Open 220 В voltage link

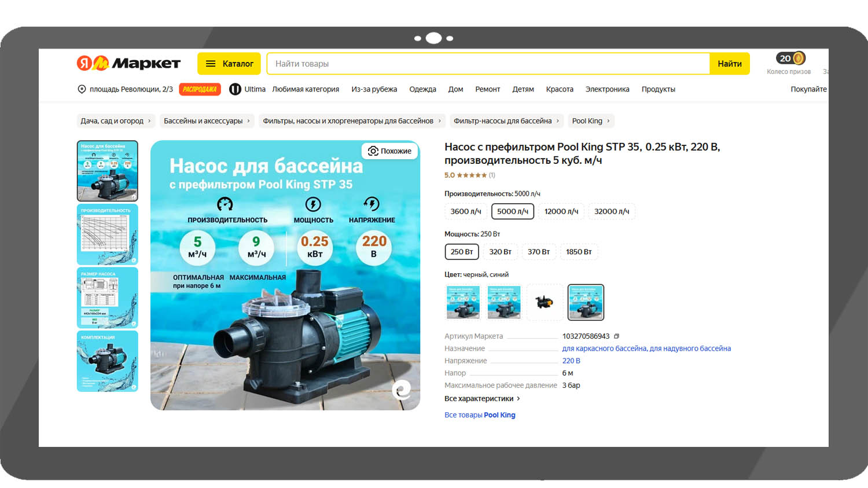(x=571, y=361)
